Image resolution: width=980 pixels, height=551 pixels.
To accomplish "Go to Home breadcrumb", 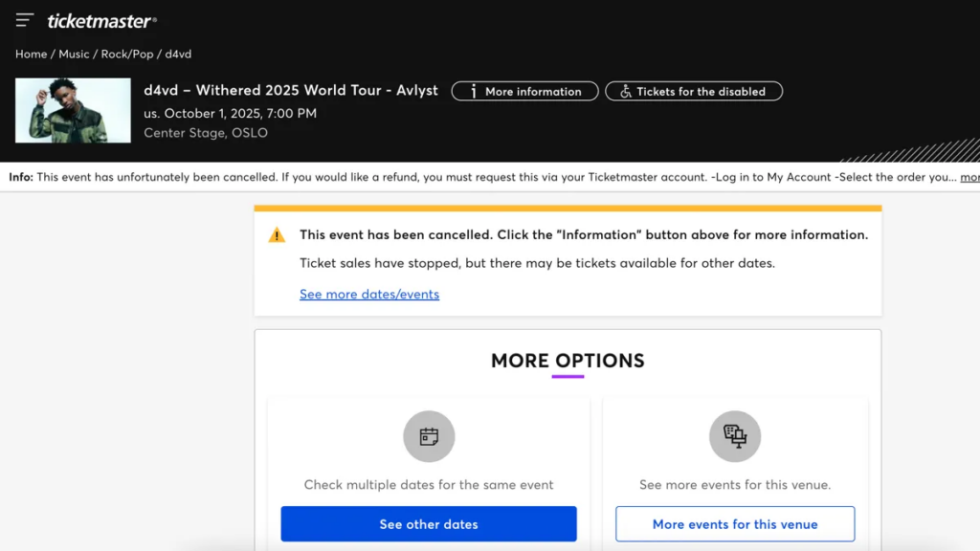I will pyautogui.click(x=32, y=54).
